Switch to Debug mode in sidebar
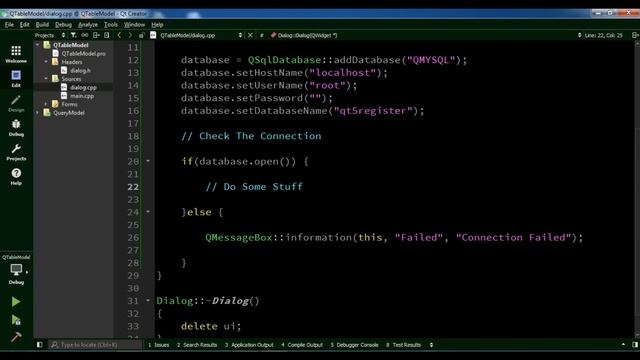Viewport: 640px width, 360px height. (x=16, y=127)
